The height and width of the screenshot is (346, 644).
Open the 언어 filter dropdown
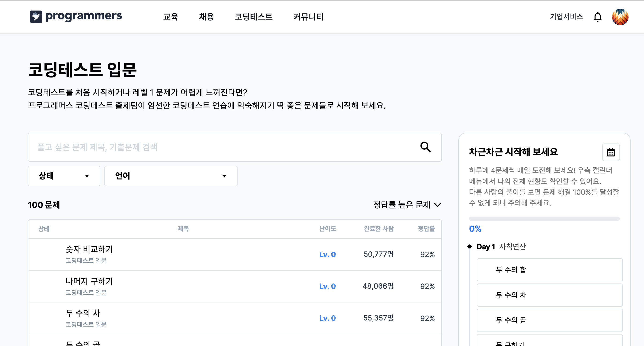click(171, 176)
